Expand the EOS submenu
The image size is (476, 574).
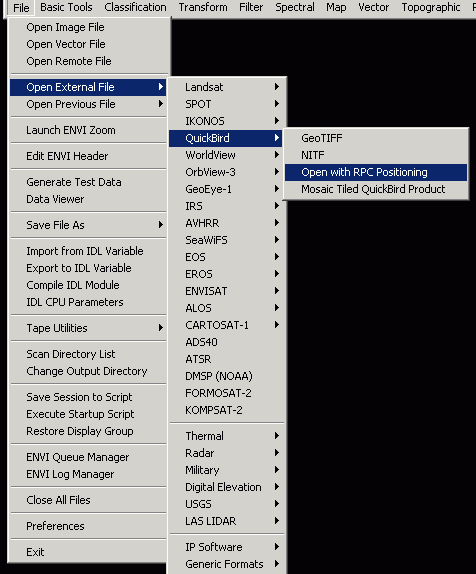click(226, 257)
